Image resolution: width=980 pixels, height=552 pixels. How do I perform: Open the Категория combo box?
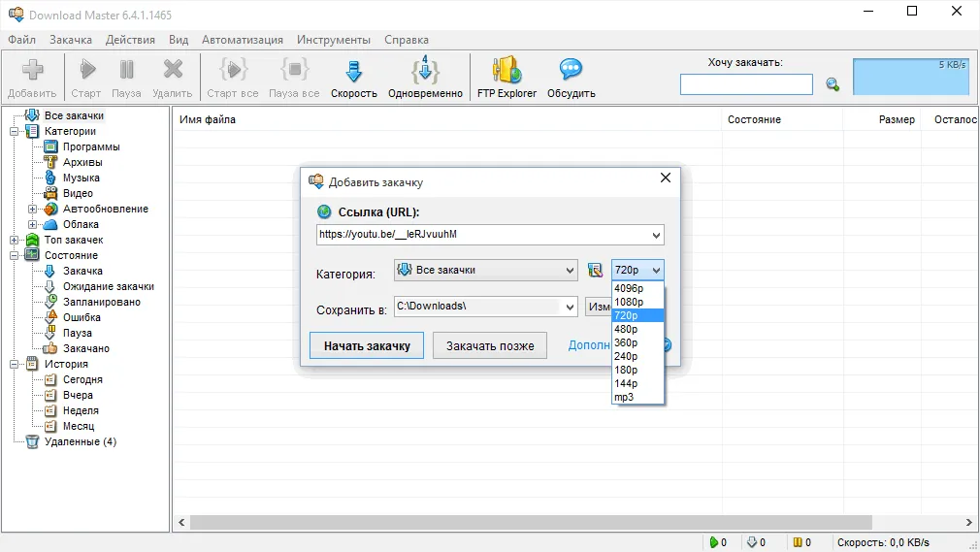(x=485, y=270)
